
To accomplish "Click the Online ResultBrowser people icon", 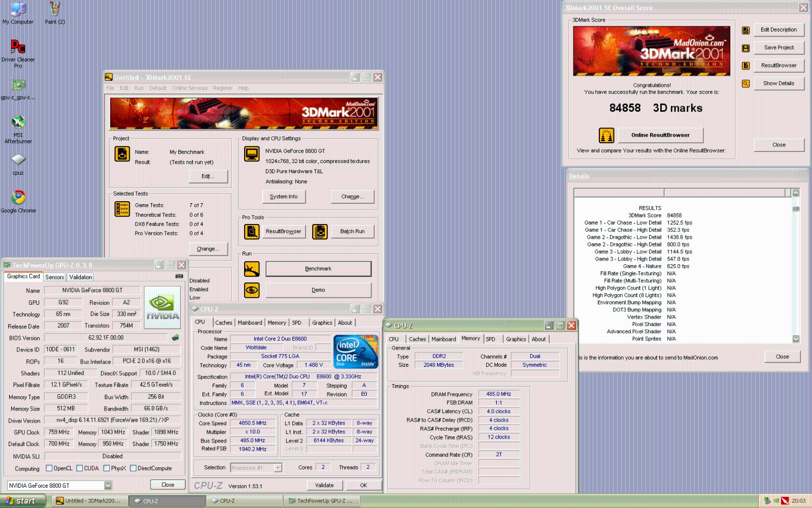I will [606, 135].
